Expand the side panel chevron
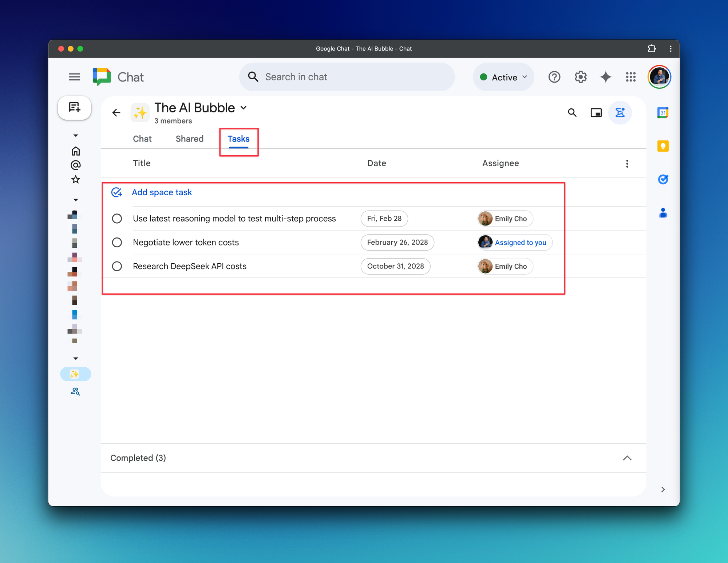The height and width of the screenshot is (563, 728). click(x=663, y=490)
